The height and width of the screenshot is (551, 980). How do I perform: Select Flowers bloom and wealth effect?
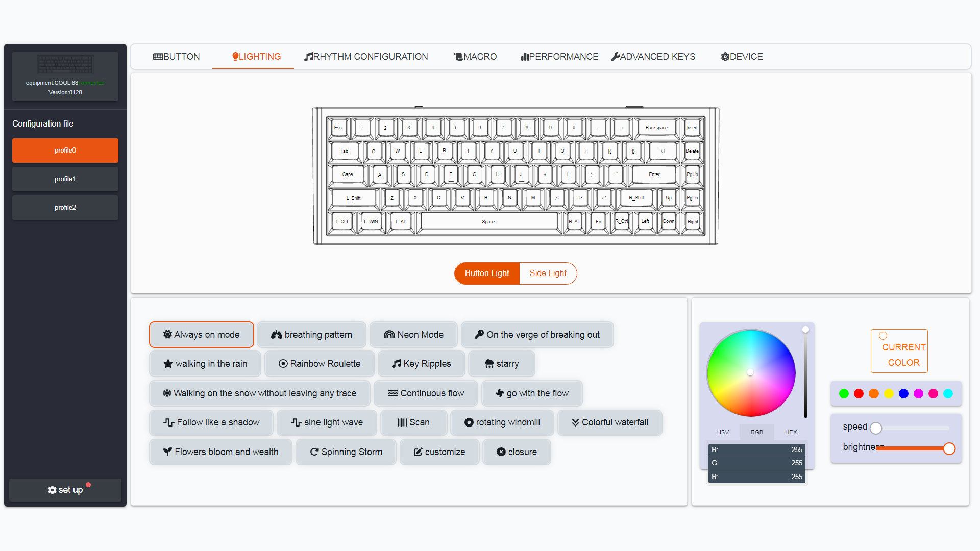(221, 452)
